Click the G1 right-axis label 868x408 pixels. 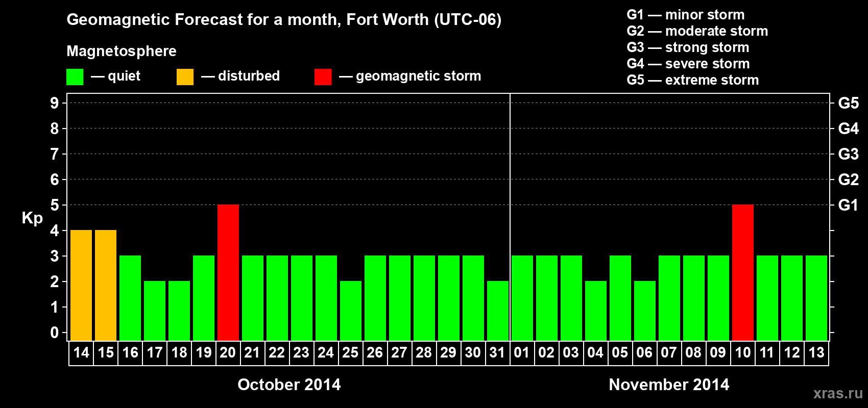(x=849, y=205)
